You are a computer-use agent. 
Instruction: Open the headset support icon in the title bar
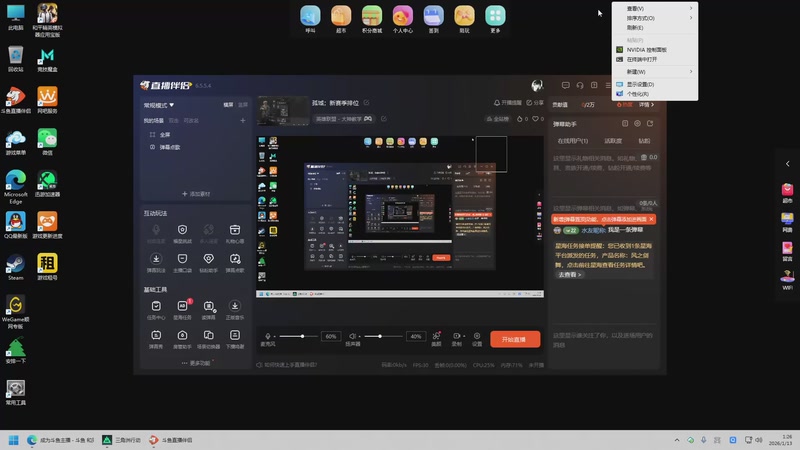click(580, 85)
